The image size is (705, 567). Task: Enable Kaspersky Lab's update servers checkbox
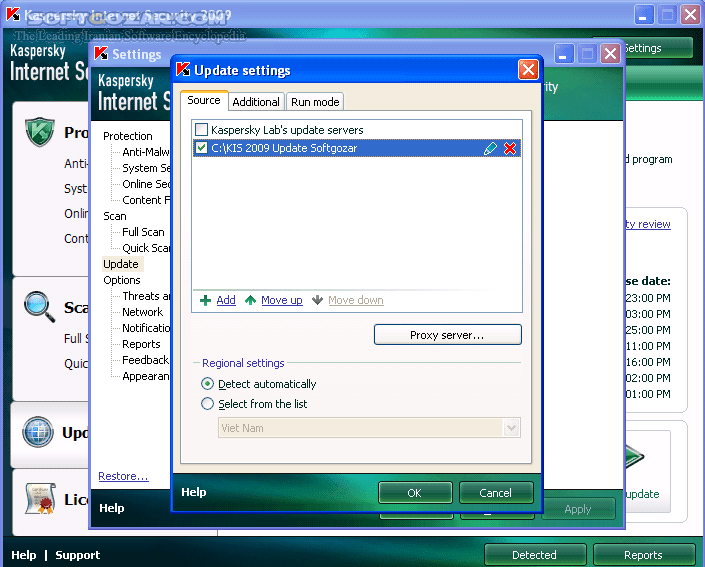[202, 130]
